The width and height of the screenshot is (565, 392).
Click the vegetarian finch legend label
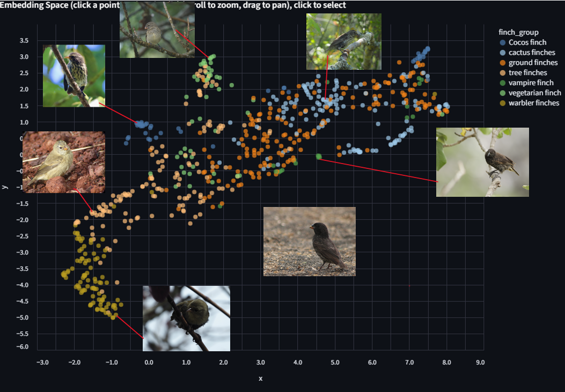pos(534,93)
